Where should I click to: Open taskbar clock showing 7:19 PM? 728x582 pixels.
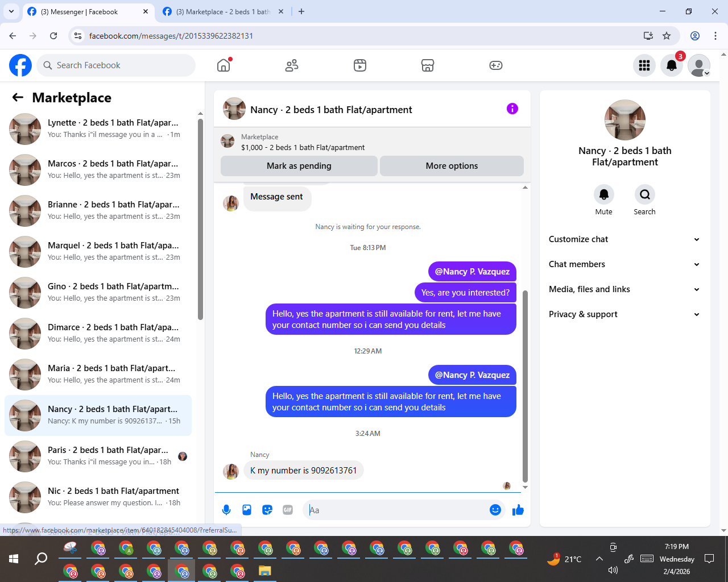pos(677,559)
